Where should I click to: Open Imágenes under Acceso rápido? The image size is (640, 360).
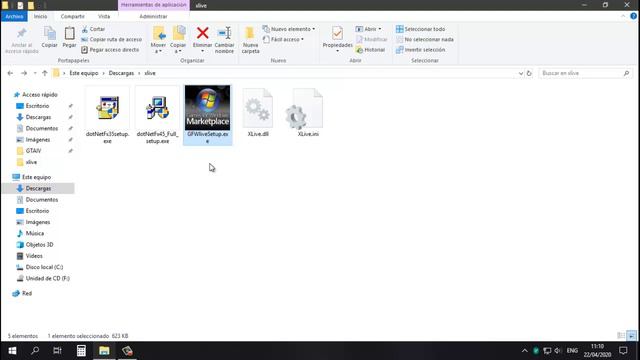coord(38,140)
